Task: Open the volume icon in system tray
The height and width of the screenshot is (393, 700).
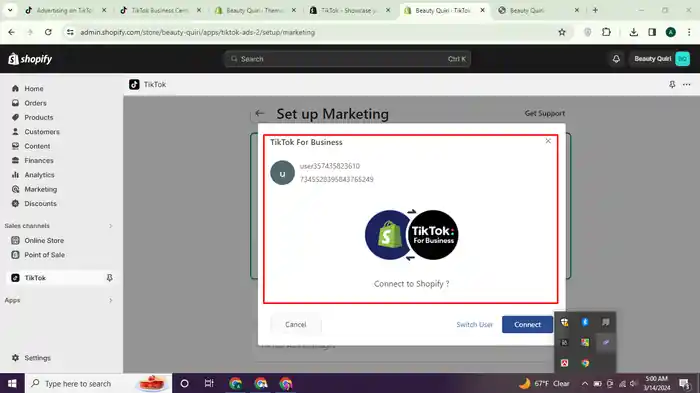Action: 633,384
